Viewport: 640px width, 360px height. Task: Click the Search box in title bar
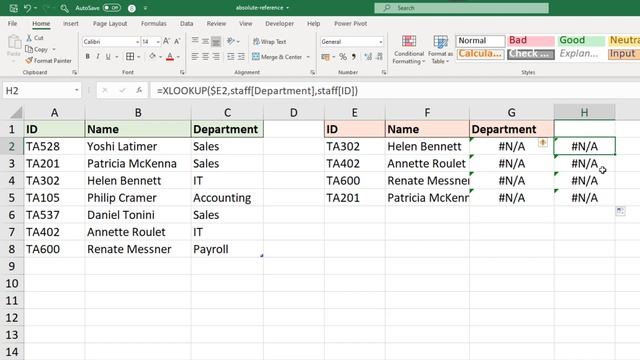pos(461,8)
